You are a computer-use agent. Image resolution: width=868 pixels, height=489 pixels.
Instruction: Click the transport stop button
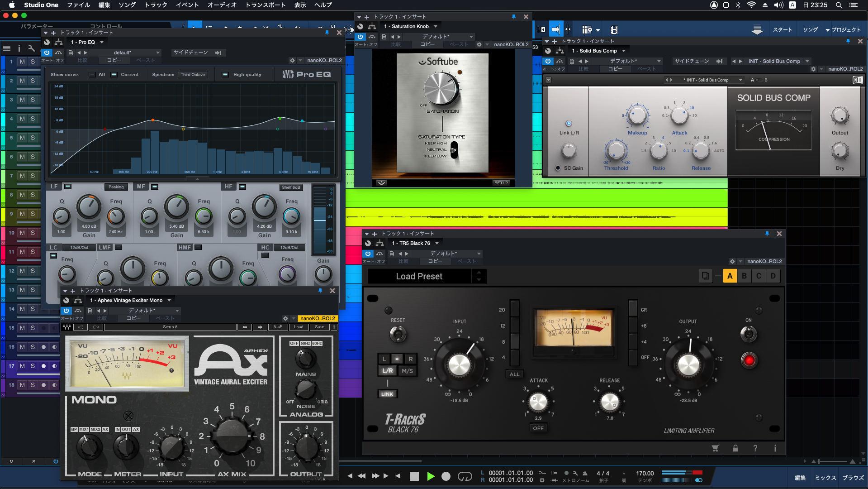[x=414, y=476]
